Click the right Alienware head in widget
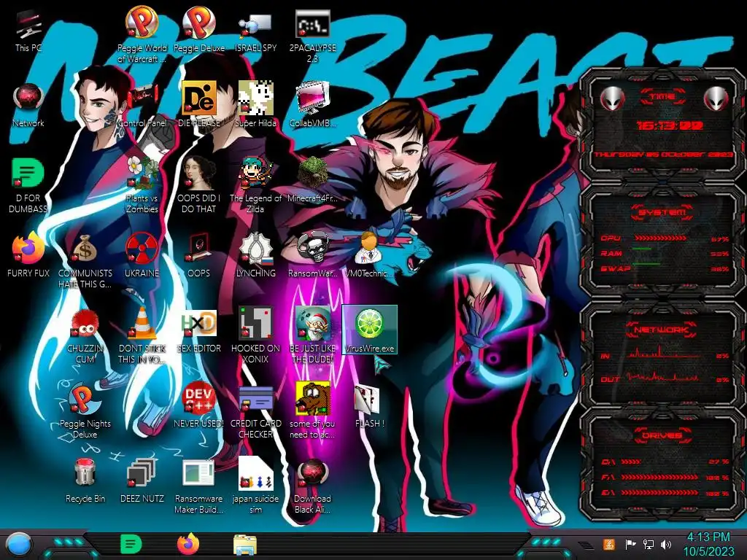 [716, 99]
